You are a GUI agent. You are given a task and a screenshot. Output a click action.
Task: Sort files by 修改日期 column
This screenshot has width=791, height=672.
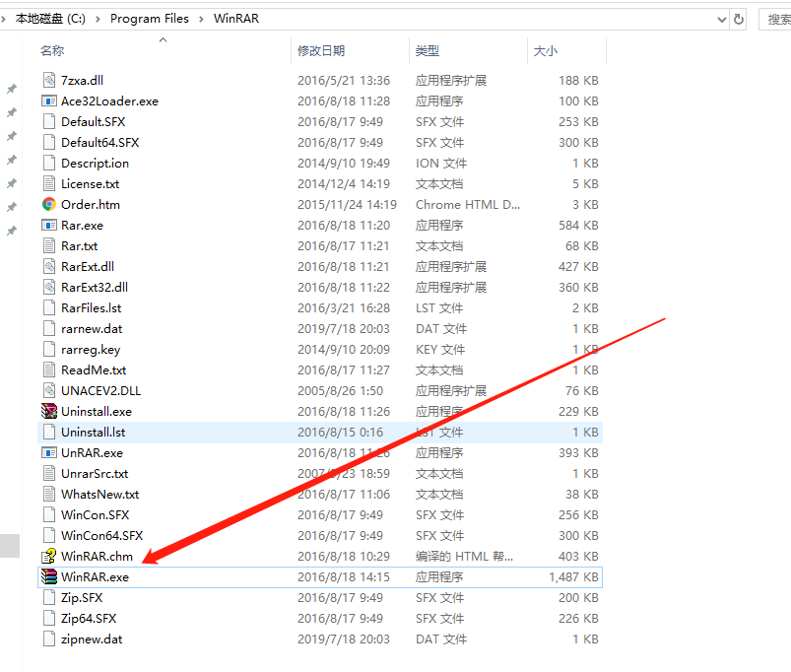pos(321,51)
